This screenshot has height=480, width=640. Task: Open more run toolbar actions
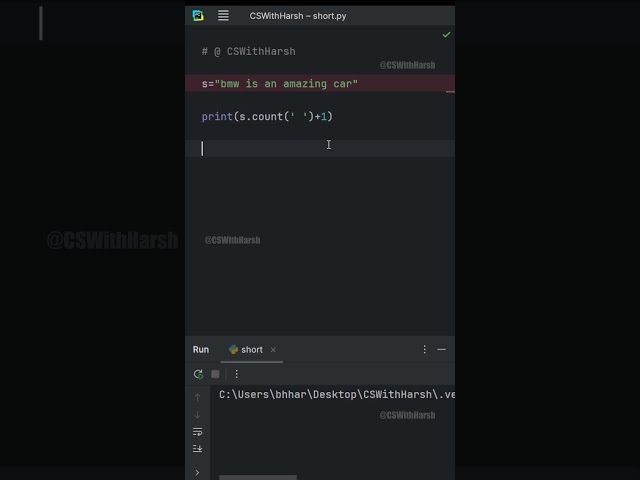click(x=237, y=374)
